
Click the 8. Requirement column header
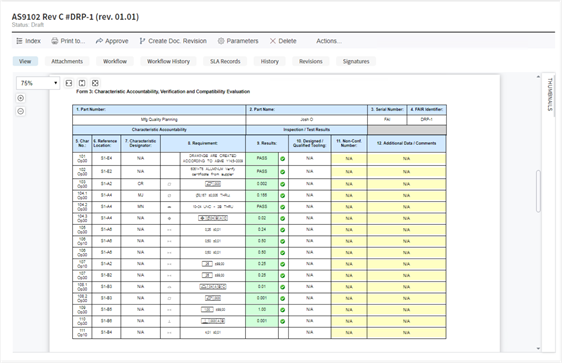[203, 143]
